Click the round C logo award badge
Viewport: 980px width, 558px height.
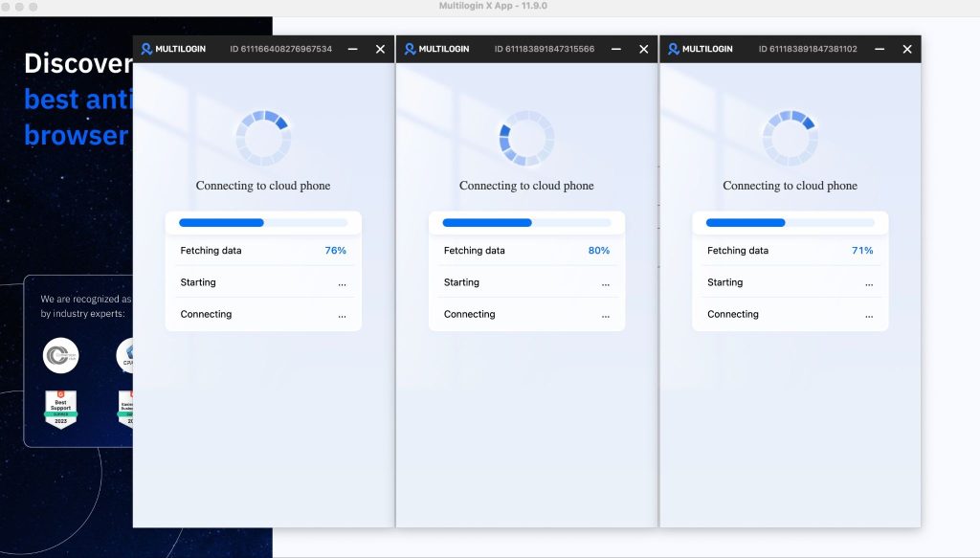60,355
